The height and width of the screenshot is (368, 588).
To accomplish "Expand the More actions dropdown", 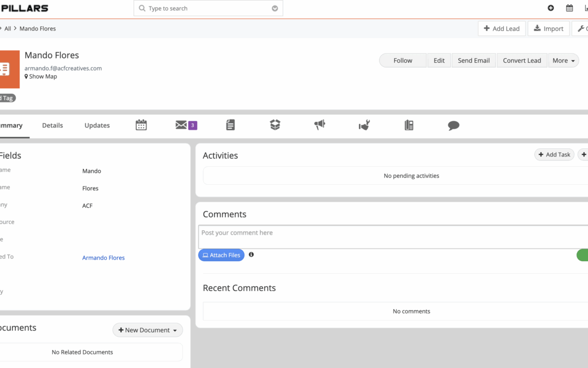I will click(x=563, y=61).
